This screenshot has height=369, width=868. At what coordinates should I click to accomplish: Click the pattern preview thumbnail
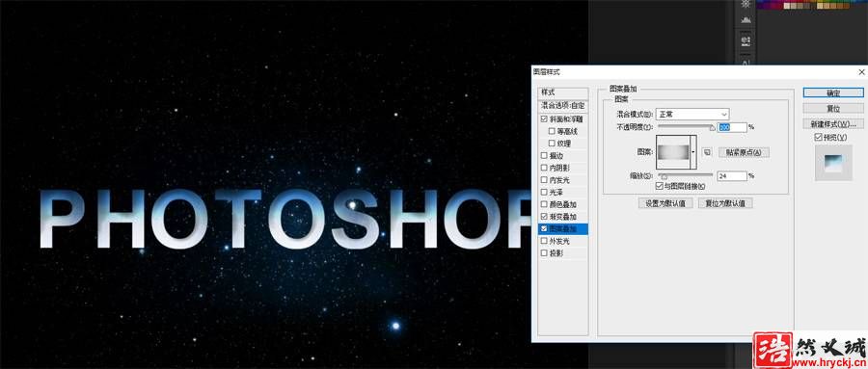(673, 151)
